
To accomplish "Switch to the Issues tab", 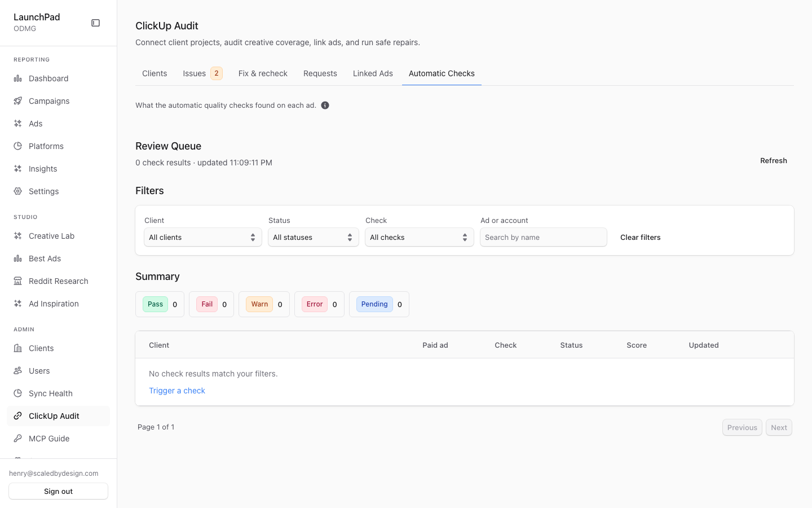I will point(202,73).
